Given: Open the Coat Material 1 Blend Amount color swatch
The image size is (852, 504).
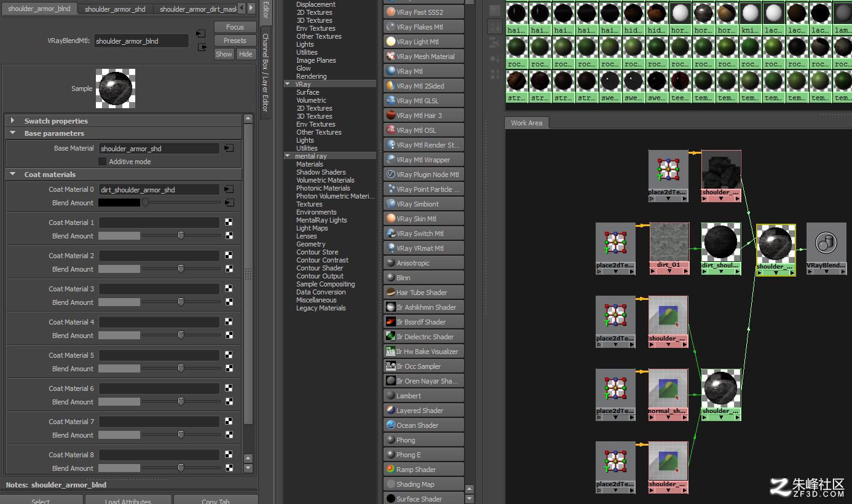Looking at the screenshot, I should (119, 236).
